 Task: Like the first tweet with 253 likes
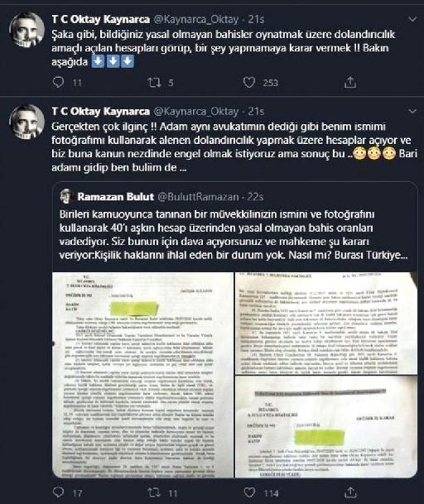tap(249, 83)
